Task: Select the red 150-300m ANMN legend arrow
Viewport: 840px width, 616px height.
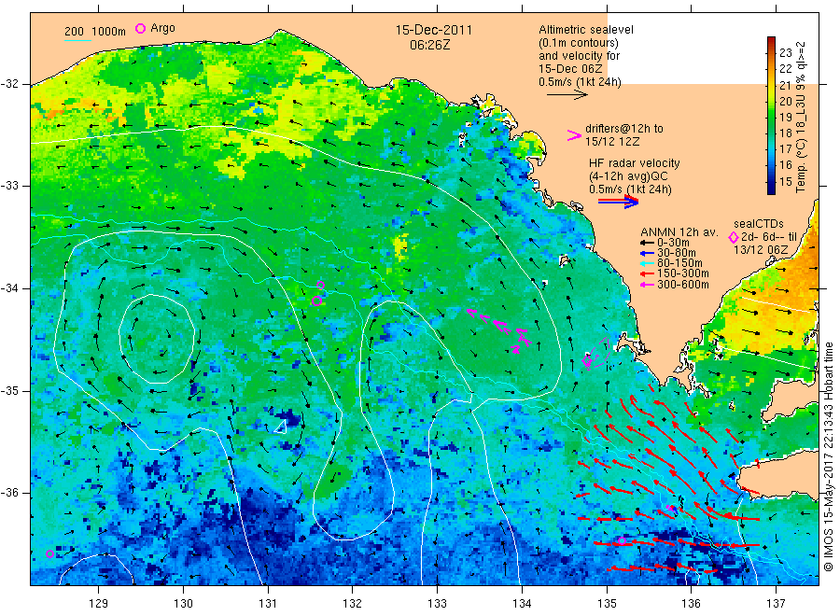Action: pos(647,273)
